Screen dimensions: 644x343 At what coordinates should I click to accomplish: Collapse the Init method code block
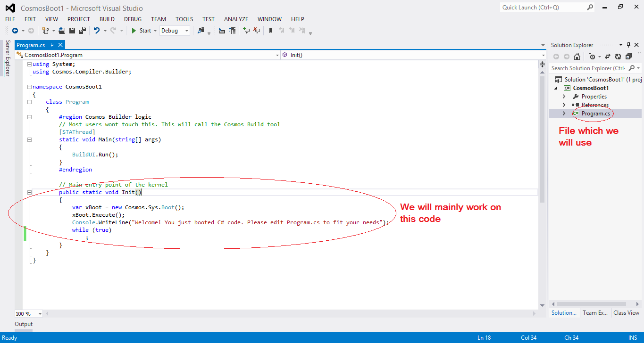(29, 192)
